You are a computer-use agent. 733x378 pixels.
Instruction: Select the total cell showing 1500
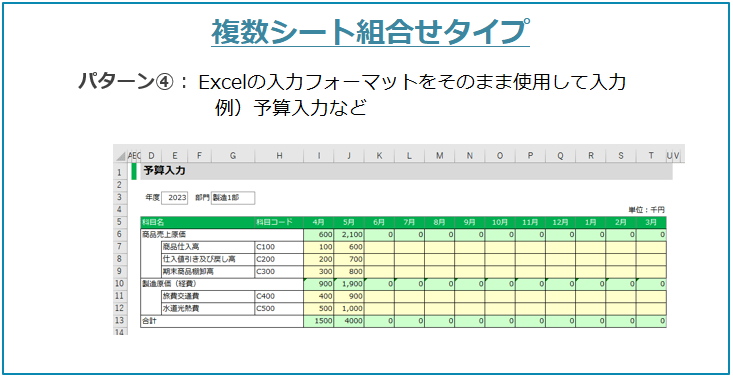(x=318, y=321)
